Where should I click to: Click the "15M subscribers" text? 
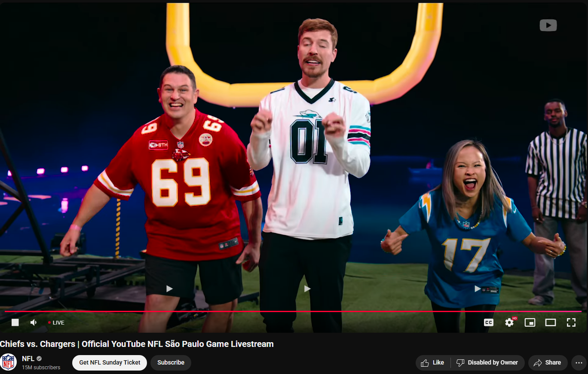click(x=41, y=368)
